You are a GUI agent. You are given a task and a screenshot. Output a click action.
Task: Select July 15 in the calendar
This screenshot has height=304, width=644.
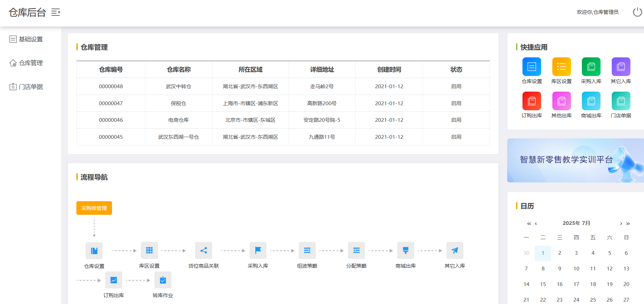tap(543, 284)
